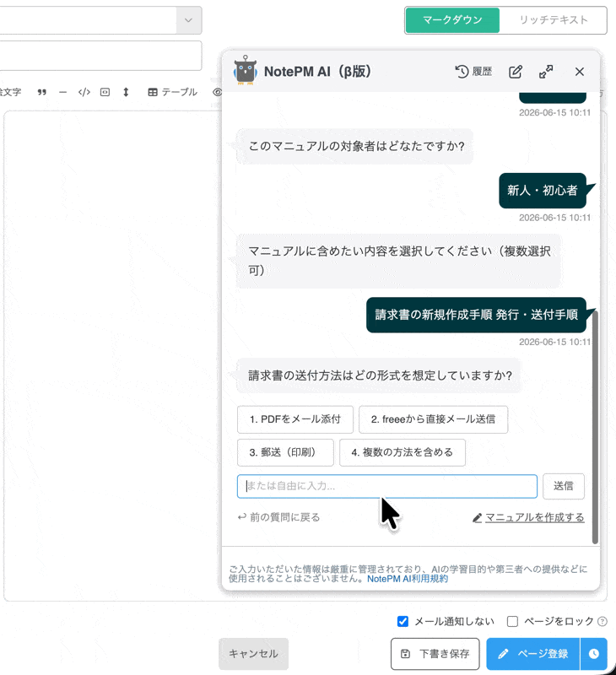Click the title input field below the dropdown
This screenshot has height=675, width=616.
[100, 56]
